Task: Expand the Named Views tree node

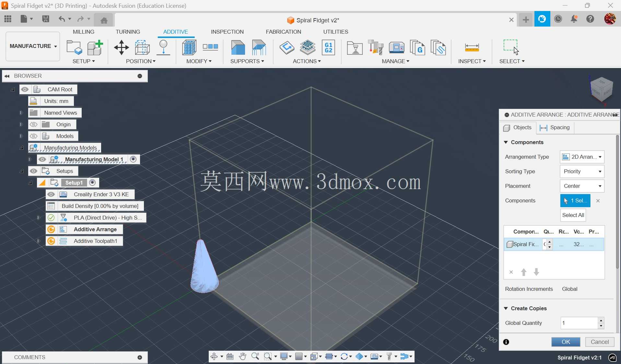Action: click(x=21, y=113)
